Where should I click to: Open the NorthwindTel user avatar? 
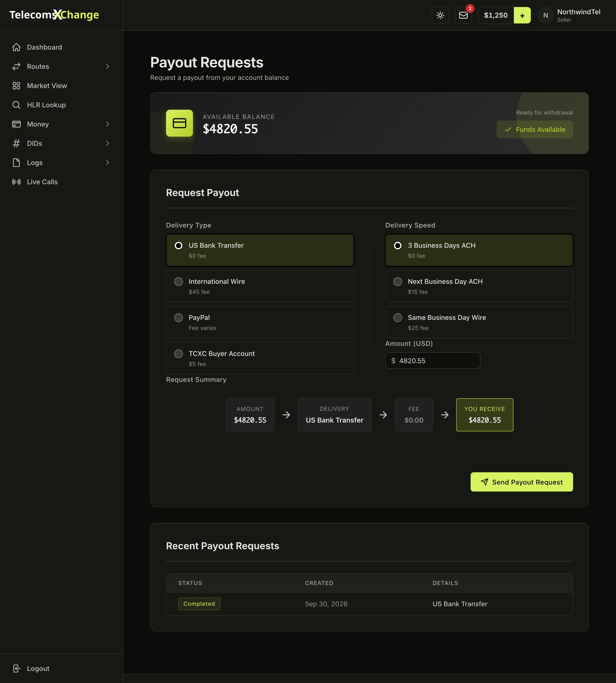(545, 15)
